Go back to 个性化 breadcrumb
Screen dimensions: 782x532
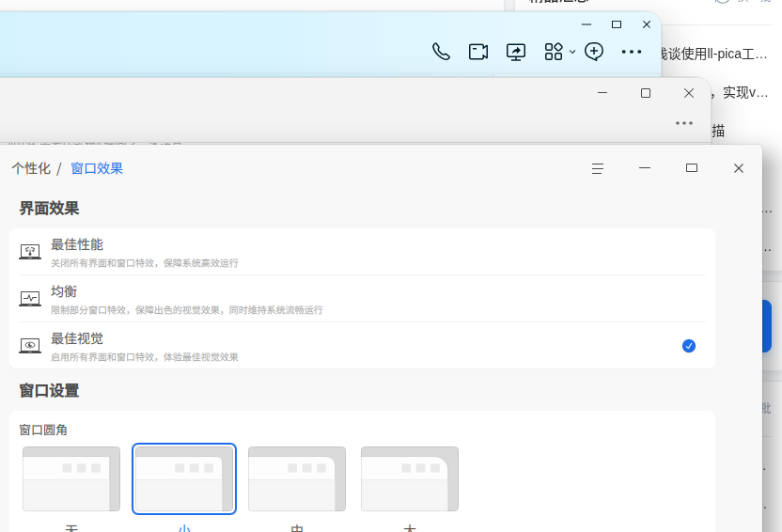point(31,168)
